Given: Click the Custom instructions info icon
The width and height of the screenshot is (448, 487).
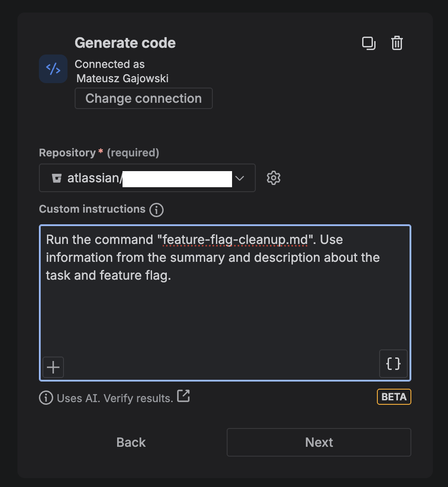Looking at the screenshot, I should (156, 210).
